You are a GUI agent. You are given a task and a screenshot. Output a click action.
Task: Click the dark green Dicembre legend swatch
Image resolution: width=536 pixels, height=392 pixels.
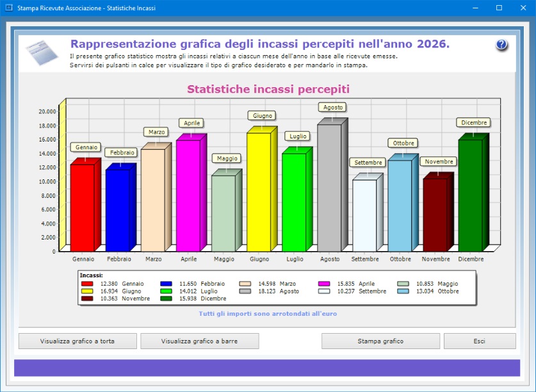[166, 298]
